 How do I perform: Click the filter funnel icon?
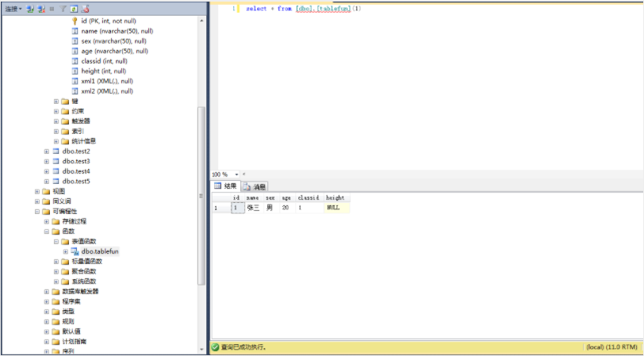(x=63, y=8)
